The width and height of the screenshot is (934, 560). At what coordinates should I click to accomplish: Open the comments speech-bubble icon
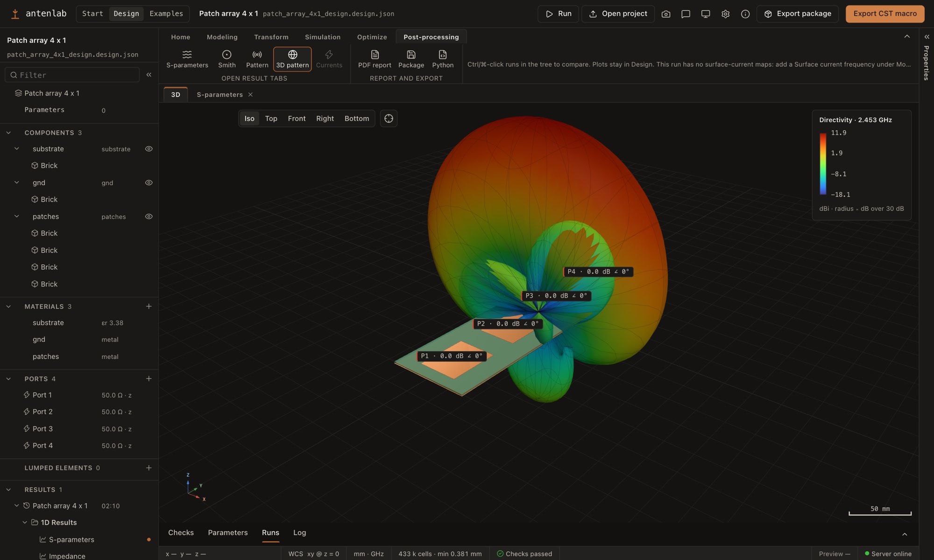coord(686,14)
